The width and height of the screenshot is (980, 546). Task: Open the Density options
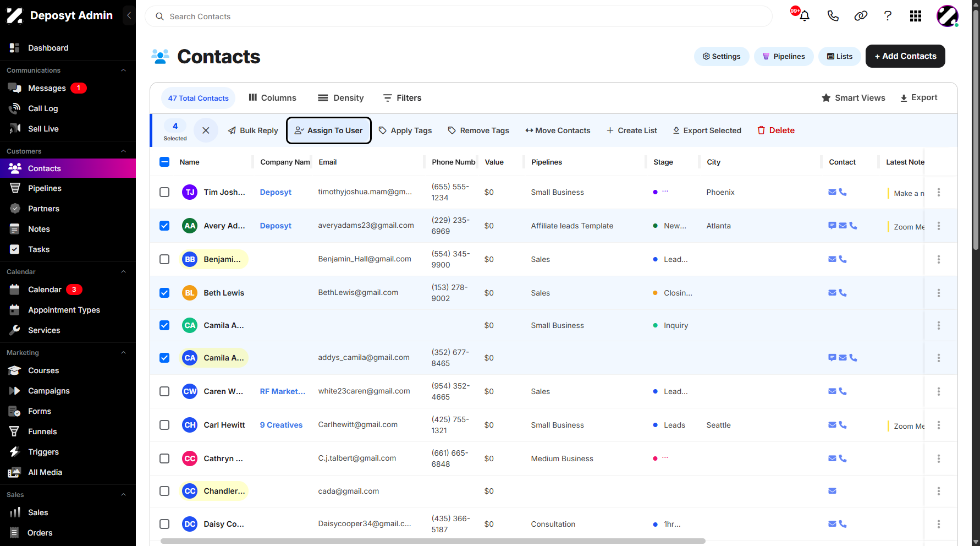[341, 98]
